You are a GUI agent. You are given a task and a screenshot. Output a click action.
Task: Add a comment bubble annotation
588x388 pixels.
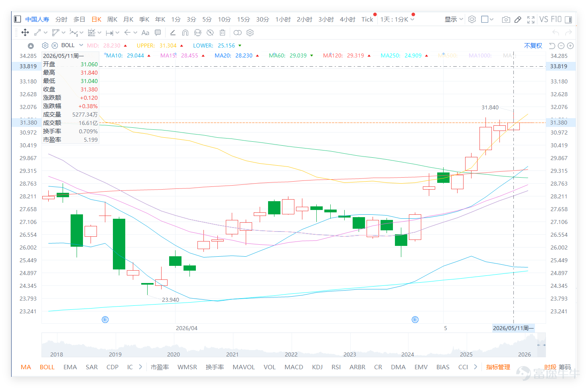click(158, 33)
